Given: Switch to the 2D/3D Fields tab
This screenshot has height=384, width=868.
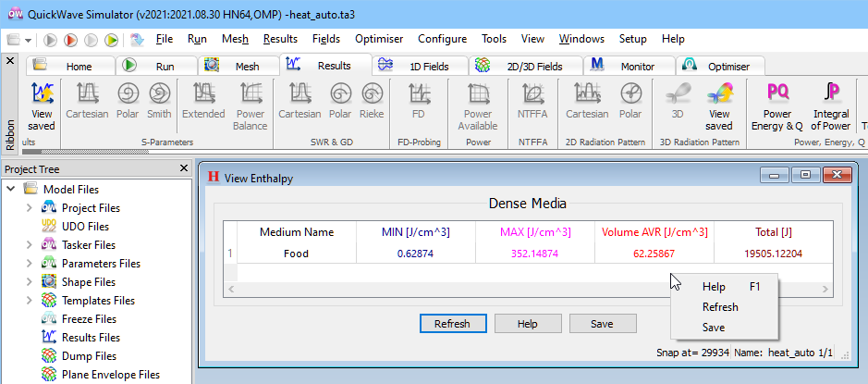Looking at the screenshot, I should click(526, 66).
